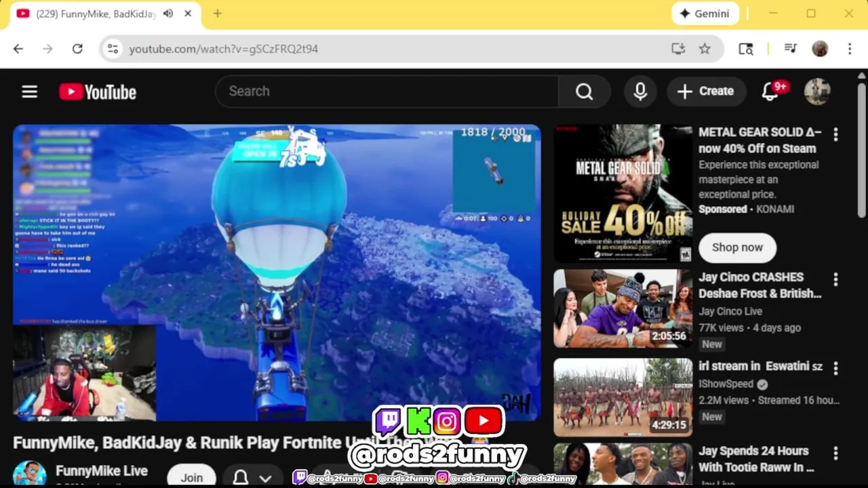Open site information icon in address bar
Viewport: 868px width, 488px height.
113,49
